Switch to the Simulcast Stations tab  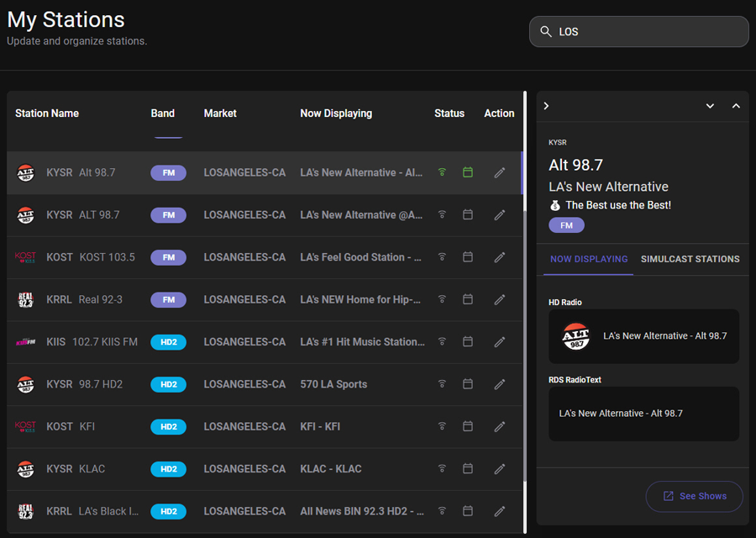click(690, 259)
